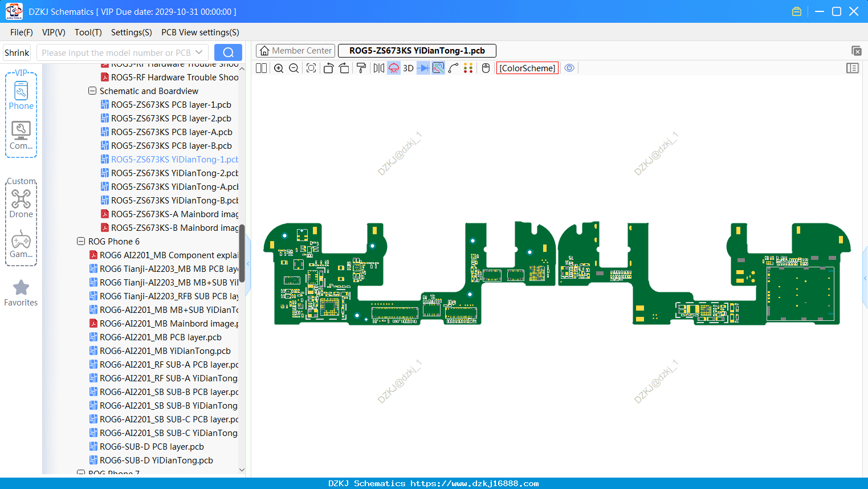Open the Phone category in the sidebar
This screenshot has height=489, width=868.
(21, 96)
